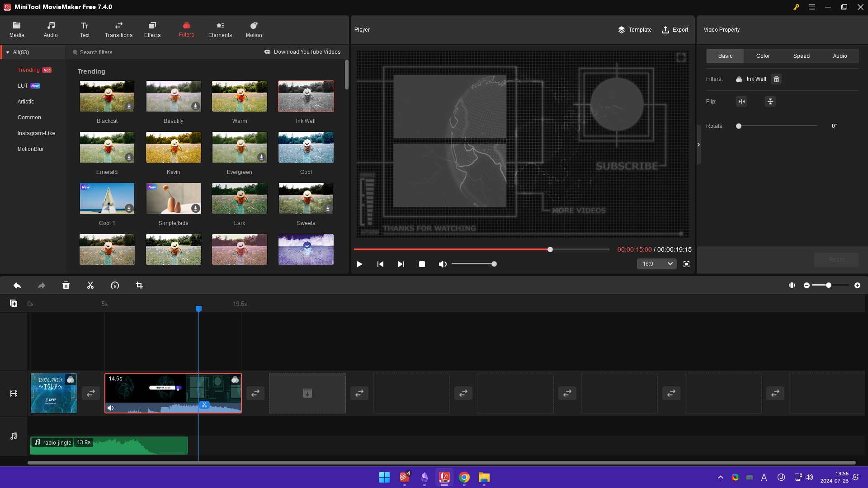The image size is (868, 488).
Task: Click Add track icon on timeline
Action: click(x=14, y=304)
